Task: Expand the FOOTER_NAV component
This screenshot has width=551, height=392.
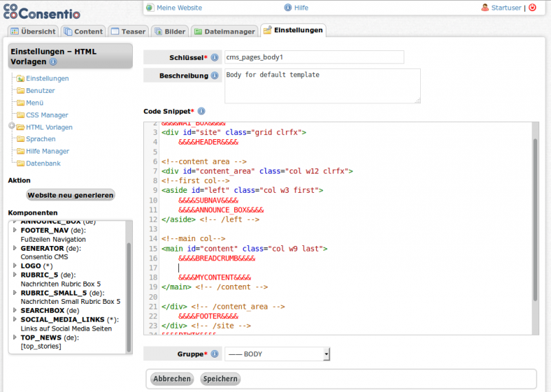Action: click(14, 230)
